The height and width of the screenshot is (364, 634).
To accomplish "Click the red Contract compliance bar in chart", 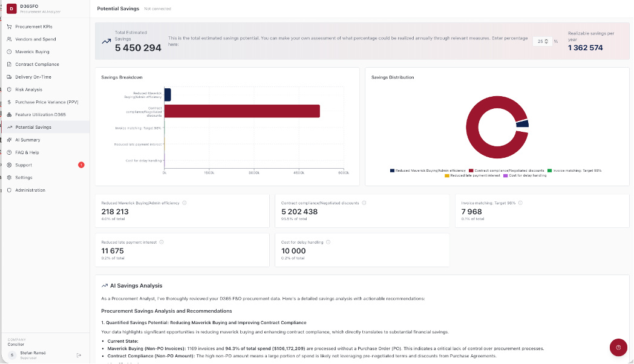I will coord(242,111).
